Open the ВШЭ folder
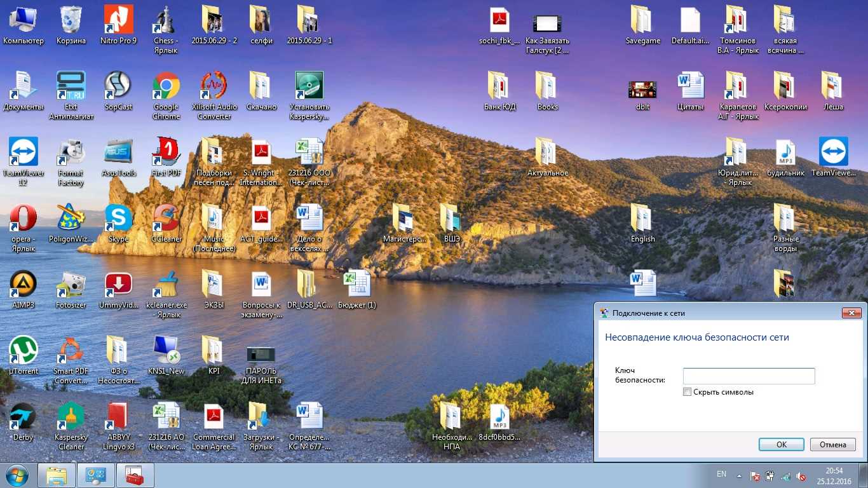This screenshot has width=868, height=488. coord(452,224)
